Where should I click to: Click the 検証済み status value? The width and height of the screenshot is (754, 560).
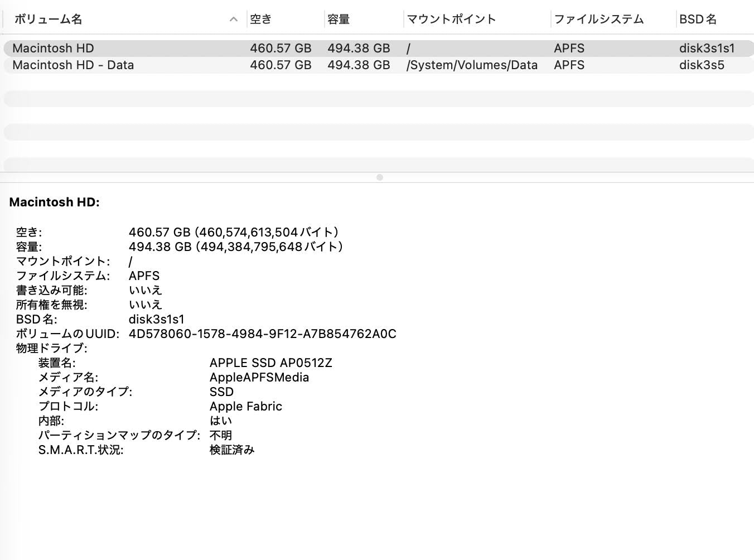(x=231, y=450)
